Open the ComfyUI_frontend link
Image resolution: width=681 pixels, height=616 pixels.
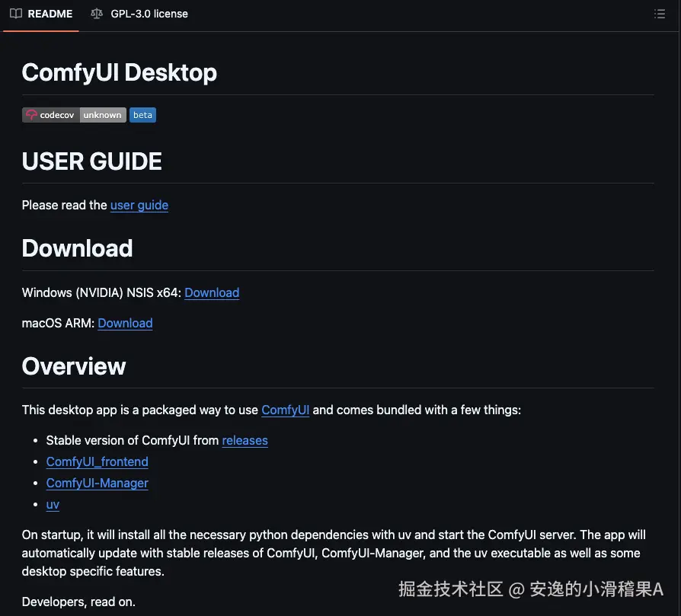[98, 461]
